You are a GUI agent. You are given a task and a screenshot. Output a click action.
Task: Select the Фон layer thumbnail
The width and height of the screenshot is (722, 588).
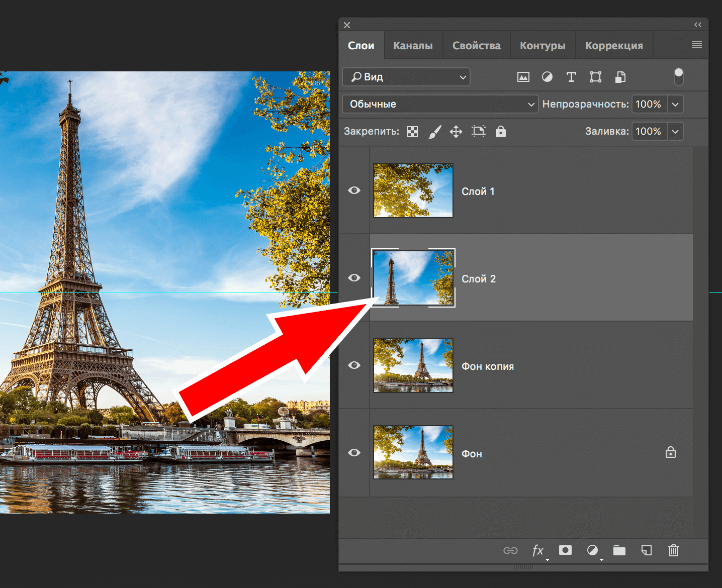click(413, 452)
